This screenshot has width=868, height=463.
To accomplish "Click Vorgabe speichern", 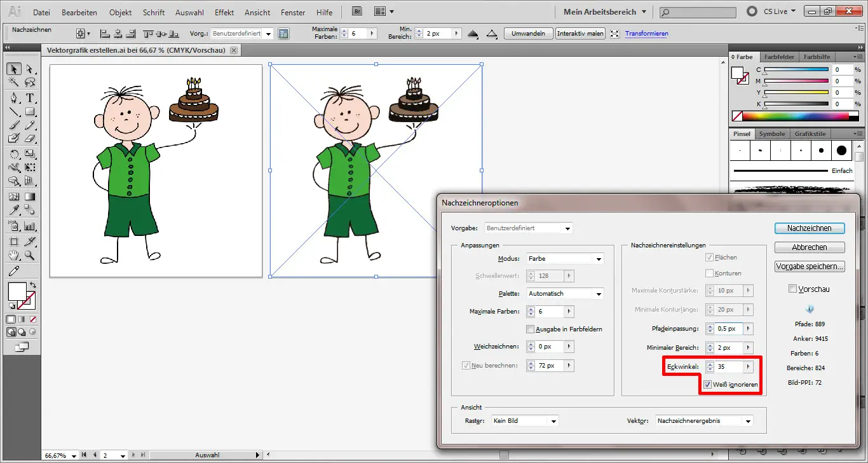I will [x=810, y=266].
